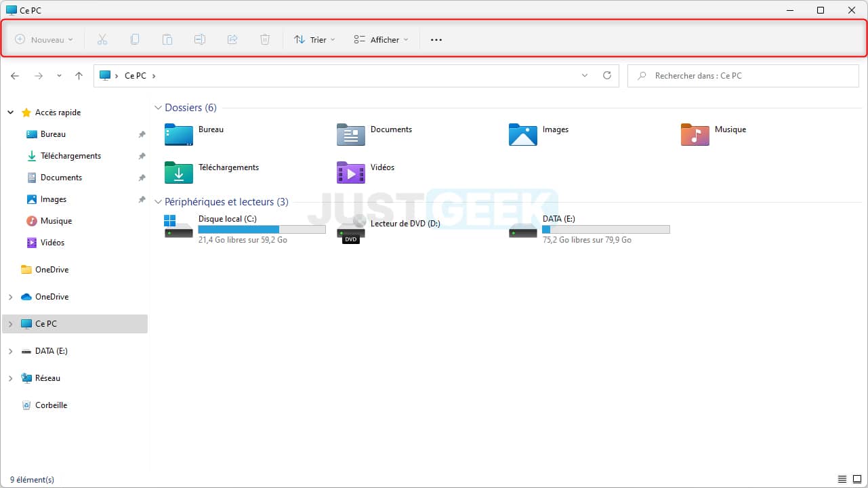Screen dimensions: 868x488
Task: Click the Disque local (C:) usage bar
Action: 262,230
